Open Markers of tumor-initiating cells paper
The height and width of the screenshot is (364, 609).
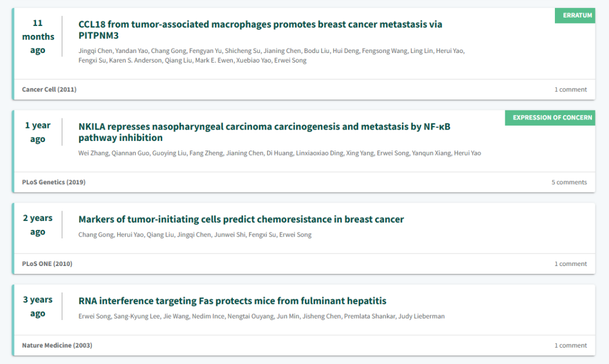coord(241,219)
